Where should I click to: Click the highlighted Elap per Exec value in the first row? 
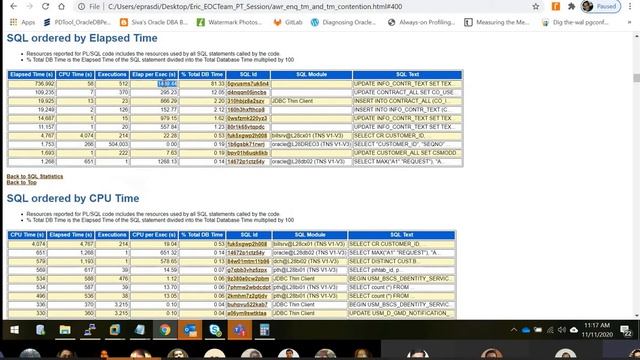coord(167,84)
